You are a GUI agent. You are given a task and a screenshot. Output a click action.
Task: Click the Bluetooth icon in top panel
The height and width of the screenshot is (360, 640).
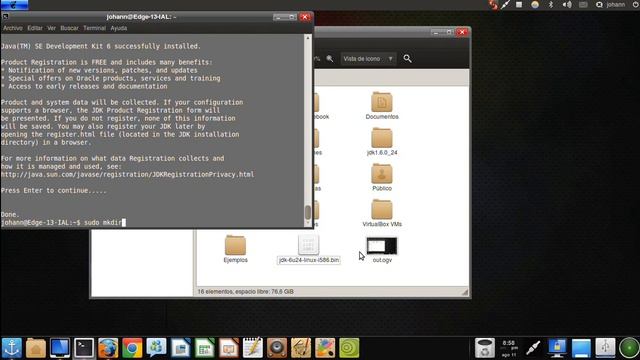[551, 4]
